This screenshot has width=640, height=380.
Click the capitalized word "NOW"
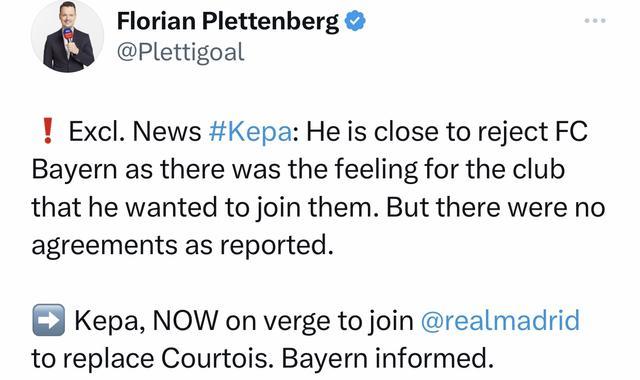[x=185, y=320]
